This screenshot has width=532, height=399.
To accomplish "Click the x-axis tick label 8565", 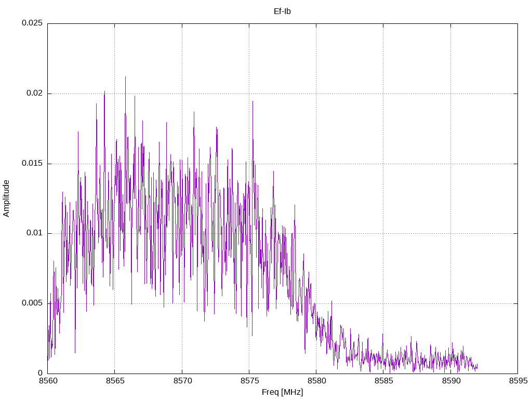I will 115,381.
